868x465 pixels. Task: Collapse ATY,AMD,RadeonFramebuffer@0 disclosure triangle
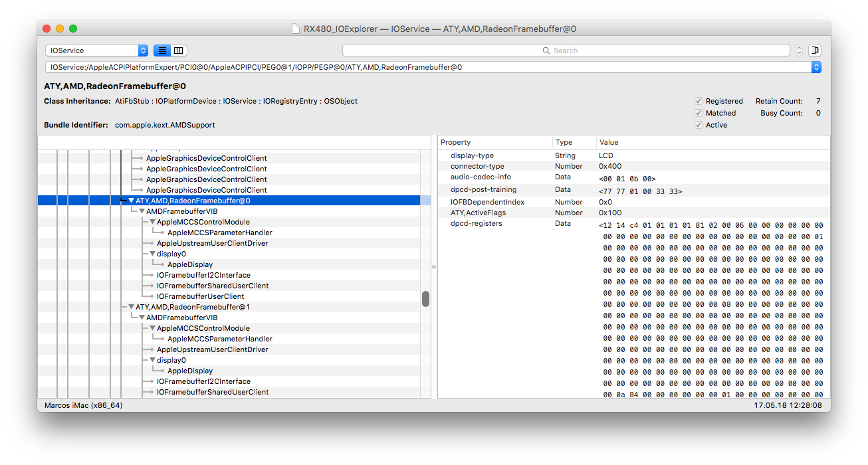[132, 201]
